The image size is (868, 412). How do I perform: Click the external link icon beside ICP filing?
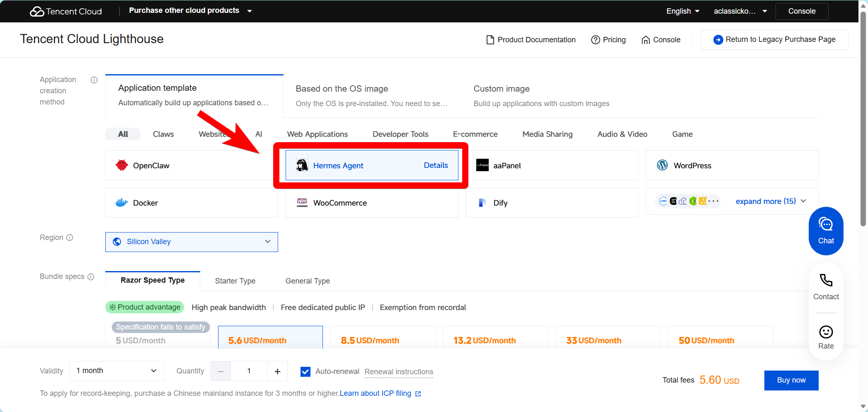(x=418, y=394)
